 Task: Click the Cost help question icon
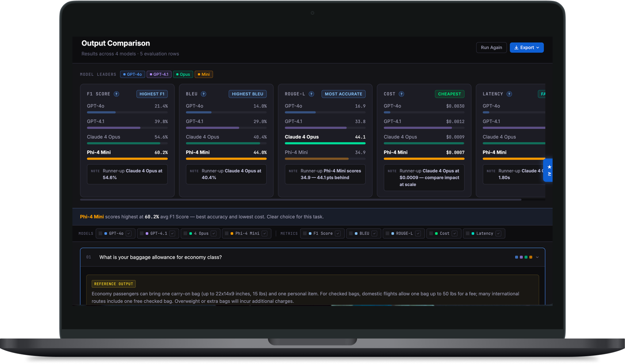[401, 94]
